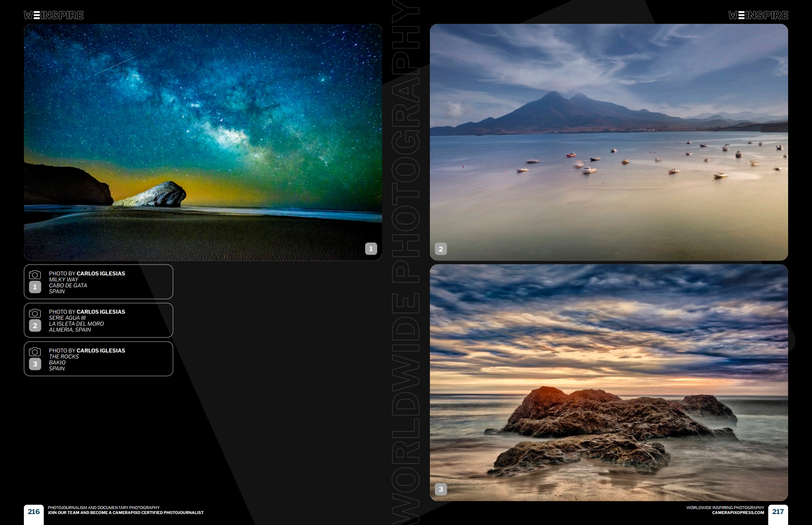Click number 1 badge on Milky Way photo
The height and width of the screenshot is (525, 812).
pyautogui.click(x=371, y=249)
